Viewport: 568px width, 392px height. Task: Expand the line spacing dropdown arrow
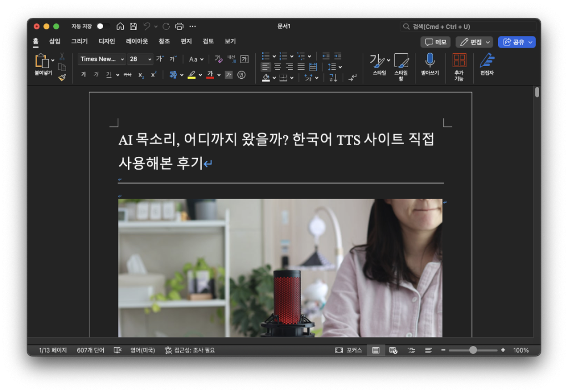coord(340,67)
